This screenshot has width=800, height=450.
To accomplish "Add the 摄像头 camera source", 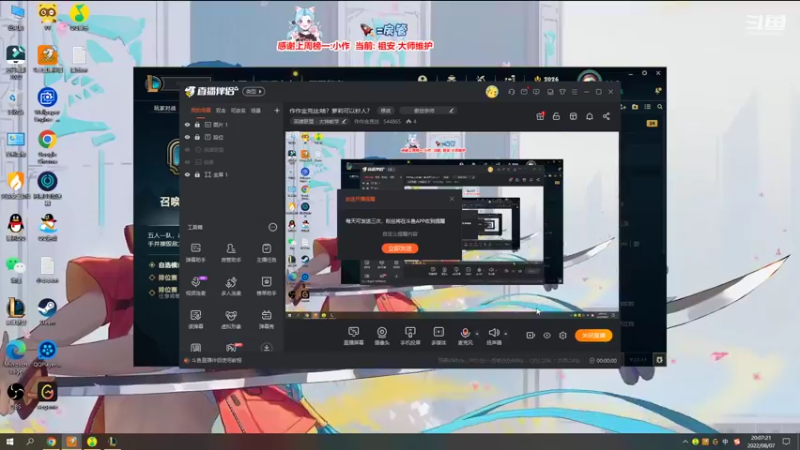I will (382, 336).
